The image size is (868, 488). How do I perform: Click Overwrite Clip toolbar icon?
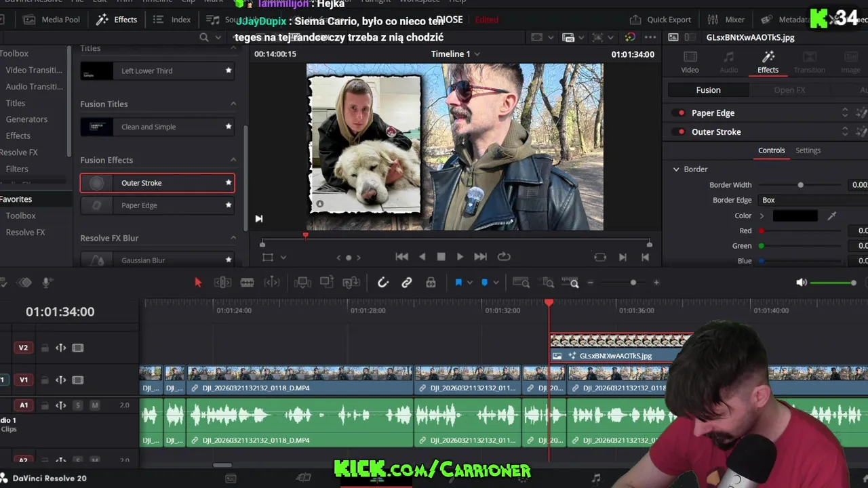[327, 283]
